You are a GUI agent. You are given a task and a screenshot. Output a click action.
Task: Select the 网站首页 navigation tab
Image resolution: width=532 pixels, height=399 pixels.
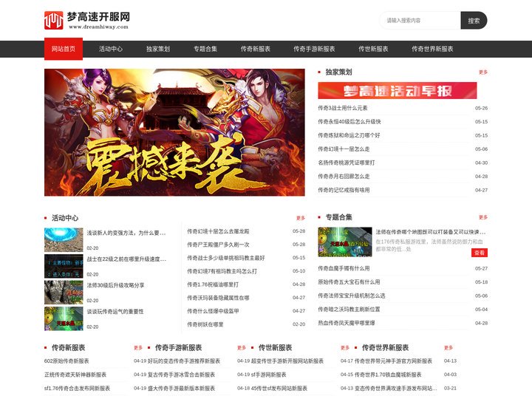[64, 49]
